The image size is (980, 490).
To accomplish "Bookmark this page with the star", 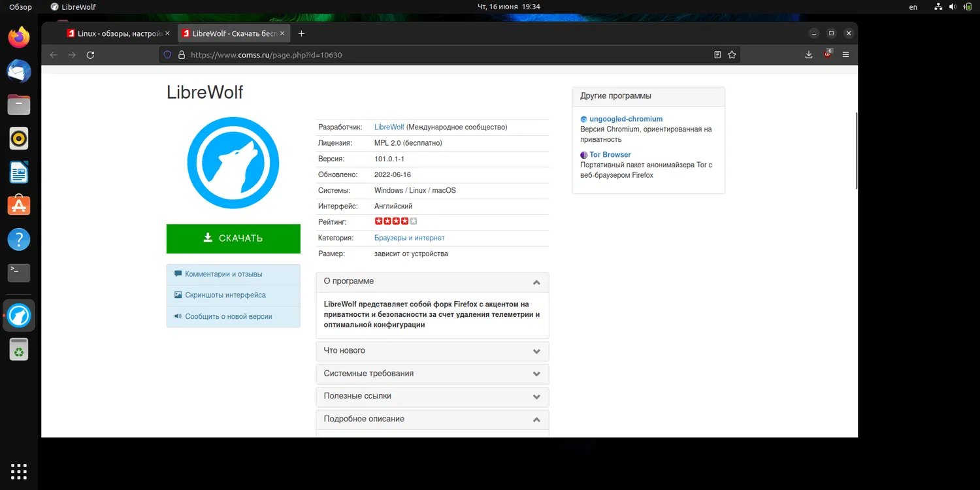I will [x=732, y=55].
